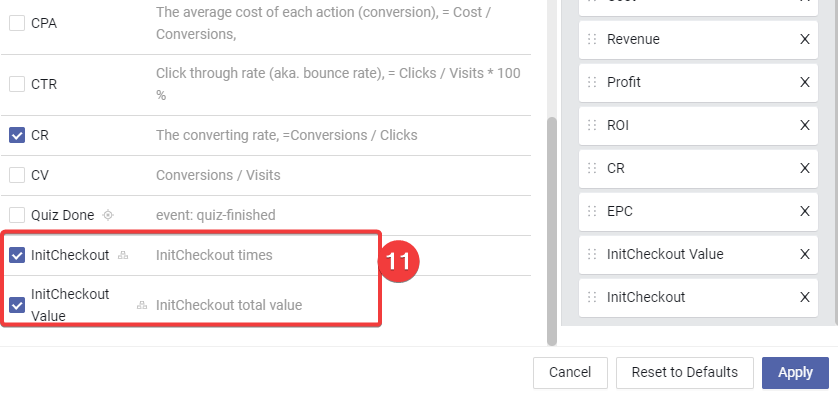Screen dimensions: 838x397
Task: Click drag handle icon next to CR
Action: click(592, 168)
